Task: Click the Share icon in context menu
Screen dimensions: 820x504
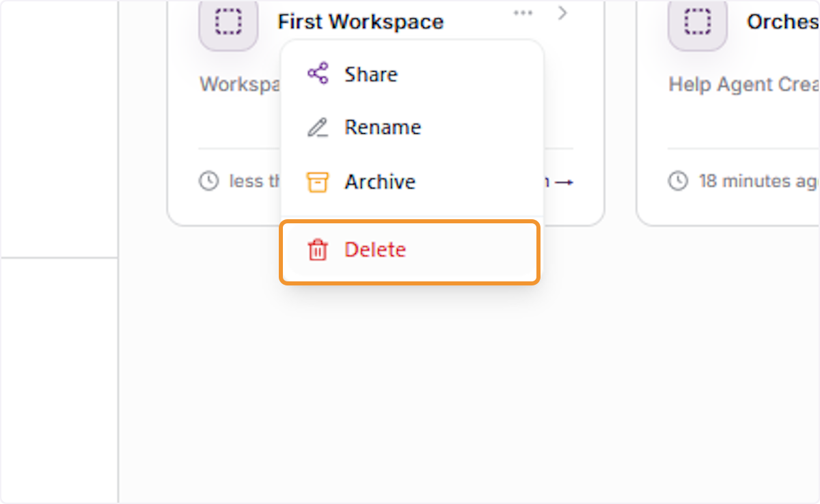Action: click(x=318, y=74)
